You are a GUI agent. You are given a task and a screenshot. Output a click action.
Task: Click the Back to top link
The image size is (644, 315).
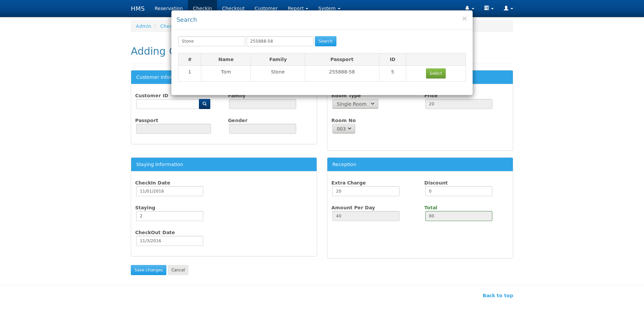click(497, 296)
